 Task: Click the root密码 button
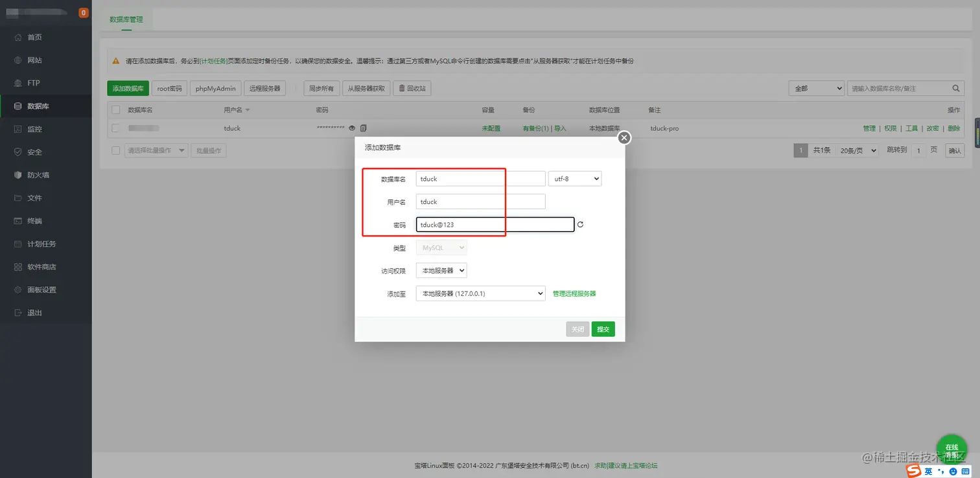(x=170, y=88)
